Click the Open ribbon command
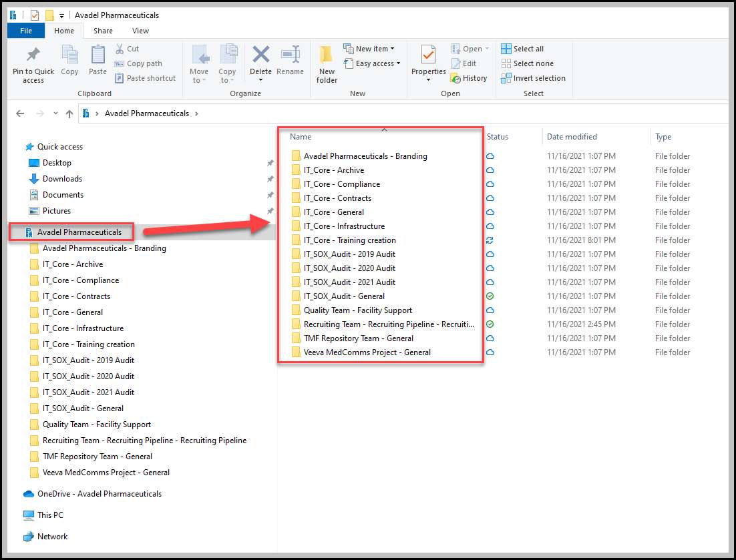 coord(470,49)
